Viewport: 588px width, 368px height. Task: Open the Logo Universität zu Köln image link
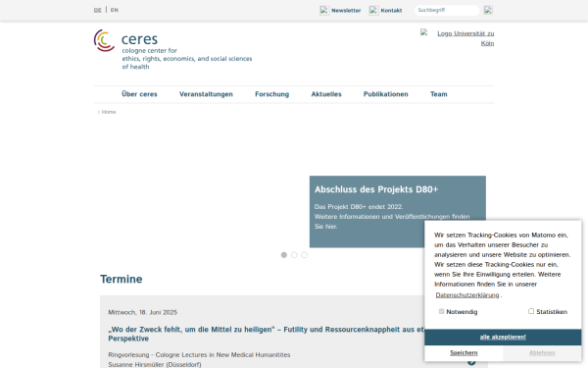pyautogui.click(x=457, y=38)
